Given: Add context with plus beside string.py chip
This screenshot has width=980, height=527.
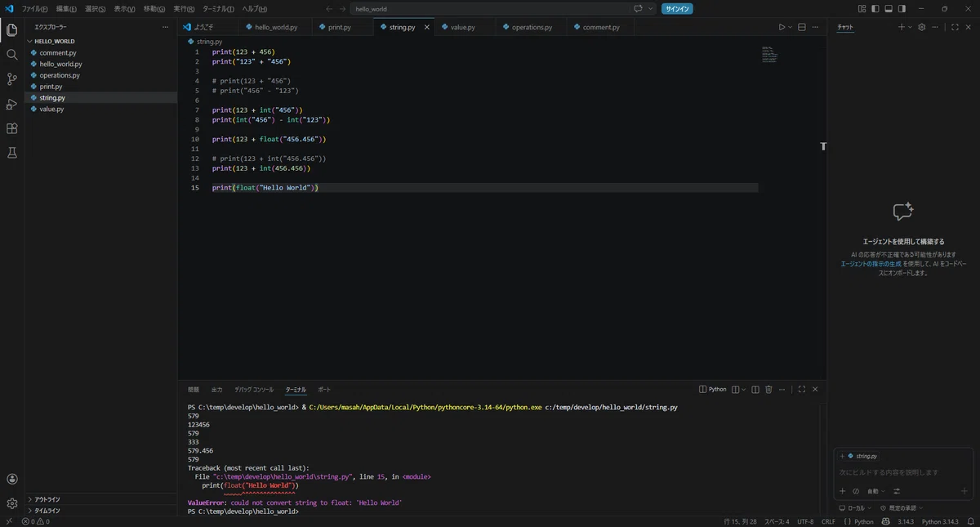Looking at the screenshot, I should tap(842, 456).
